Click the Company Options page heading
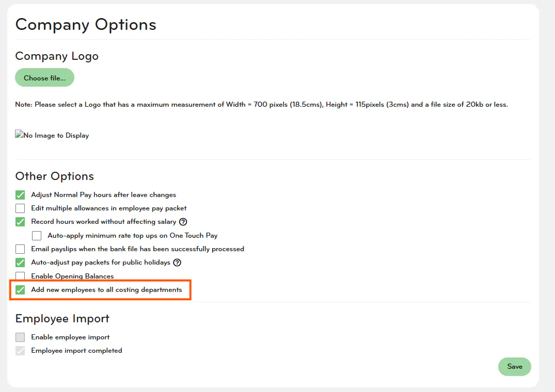This screenshot has height=392, width=555. tap(86, 24)
